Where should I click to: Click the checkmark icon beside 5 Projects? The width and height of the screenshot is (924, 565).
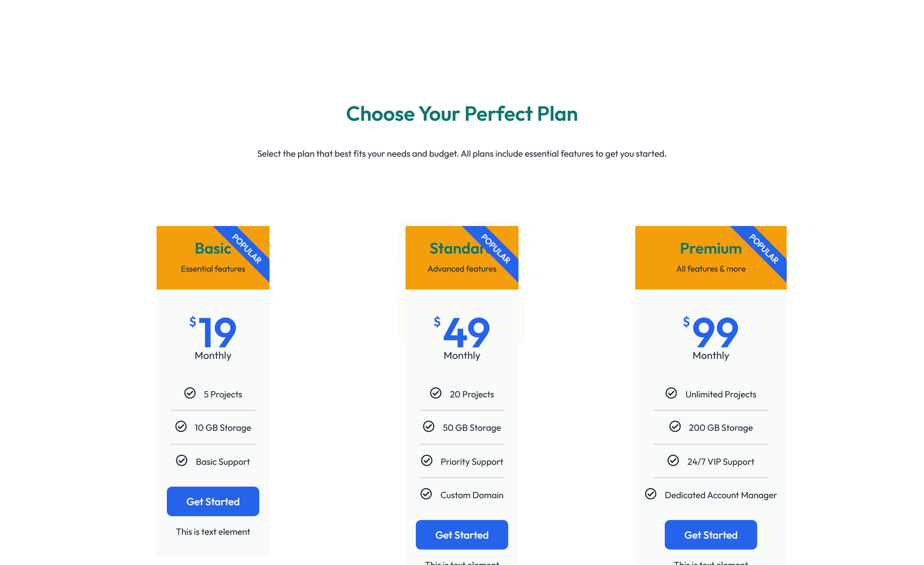click(191, 393)
